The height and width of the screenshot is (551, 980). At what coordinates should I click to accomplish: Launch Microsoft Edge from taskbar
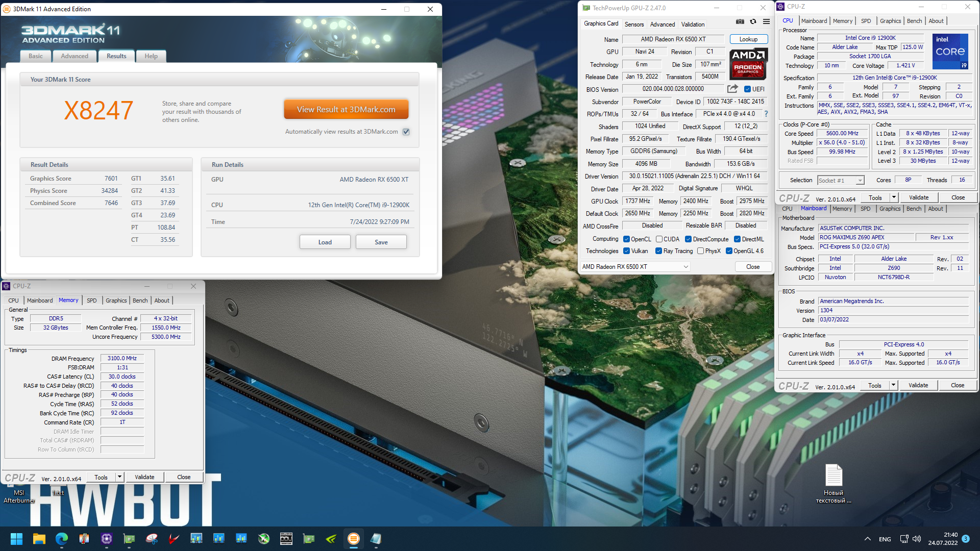click(x=62, y=539)
